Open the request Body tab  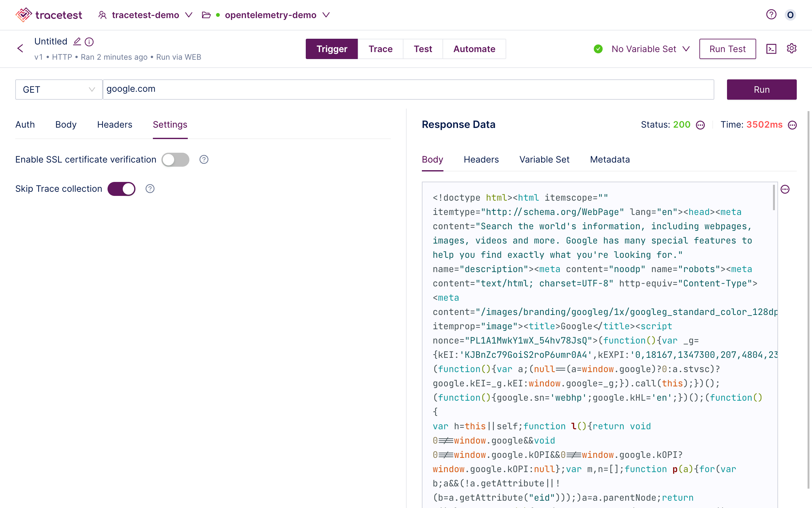[66, 125]
